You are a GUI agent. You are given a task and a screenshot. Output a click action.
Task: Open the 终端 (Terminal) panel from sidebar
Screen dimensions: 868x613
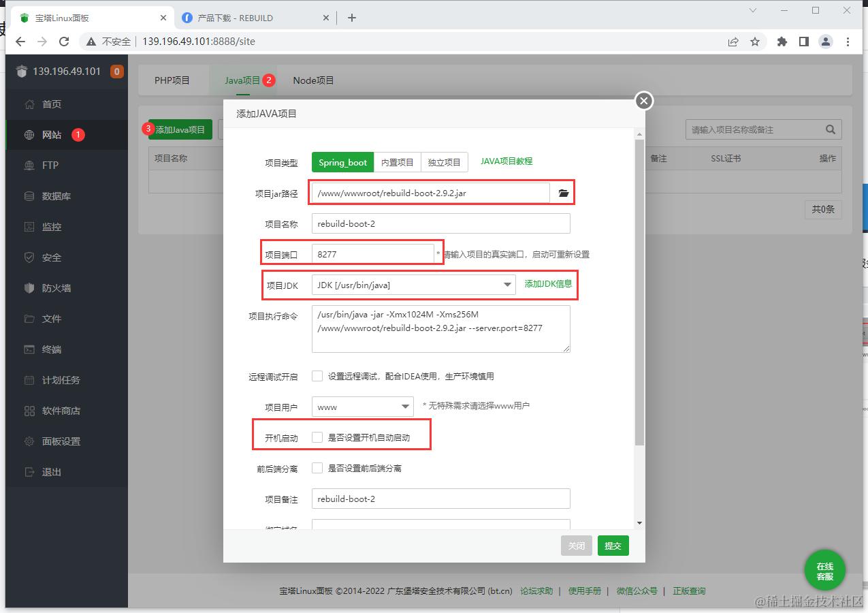[52, 349]
